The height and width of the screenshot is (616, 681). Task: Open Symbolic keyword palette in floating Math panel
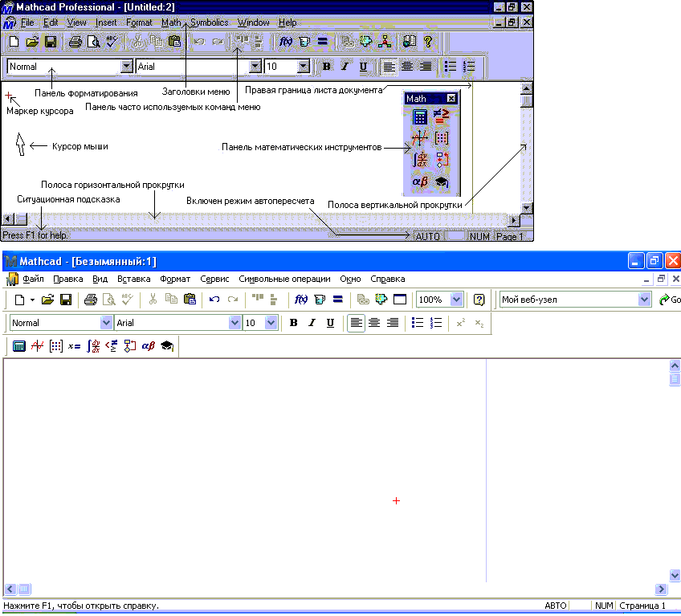[x=441, y=182]
